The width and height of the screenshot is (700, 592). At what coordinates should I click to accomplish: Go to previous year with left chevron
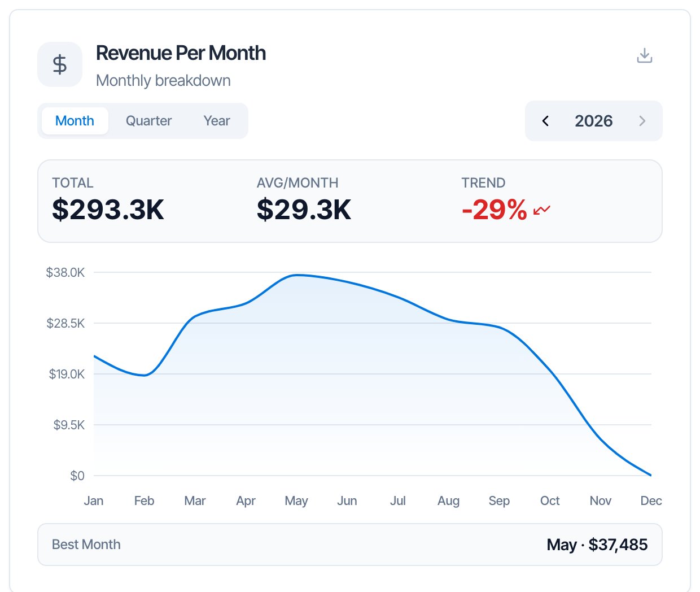point(545,121)
